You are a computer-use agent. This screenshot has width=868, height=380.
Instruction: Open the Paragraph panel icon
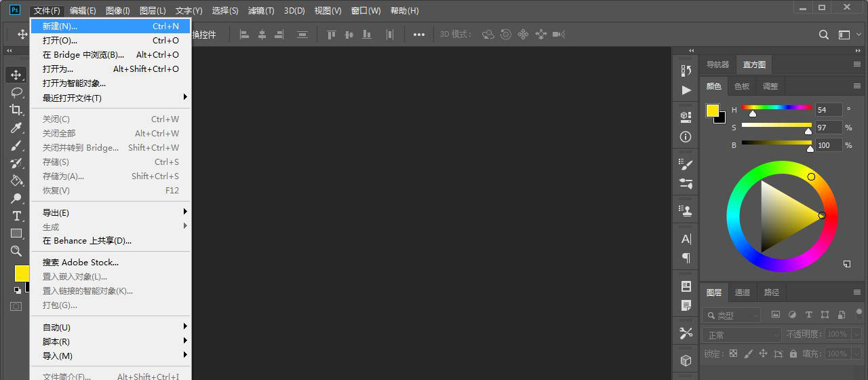click(x=686, y=258)
